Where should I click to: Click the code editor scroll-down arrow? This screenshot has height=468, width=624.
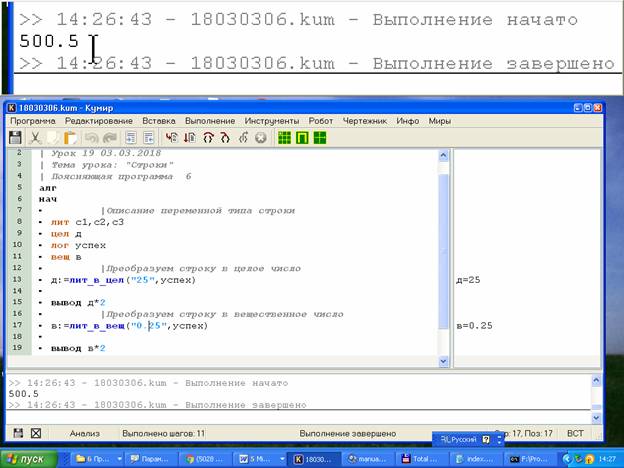click(444, 361)
